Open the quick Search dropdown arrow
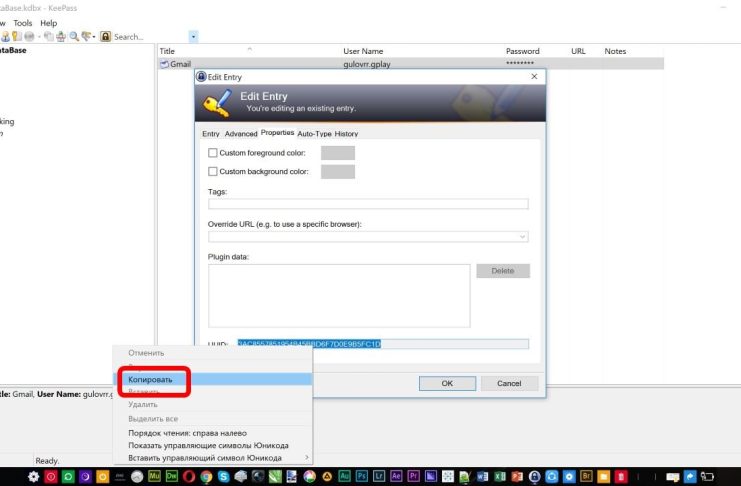Screen dimensions: 741x486 click(193, 36)
